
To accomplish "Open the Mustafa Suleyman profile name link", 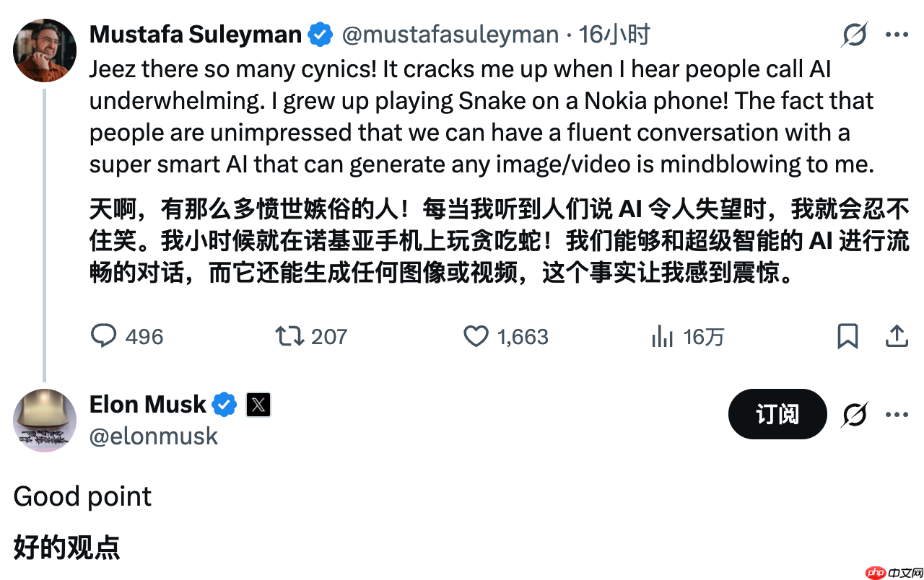I will (195, 35).
